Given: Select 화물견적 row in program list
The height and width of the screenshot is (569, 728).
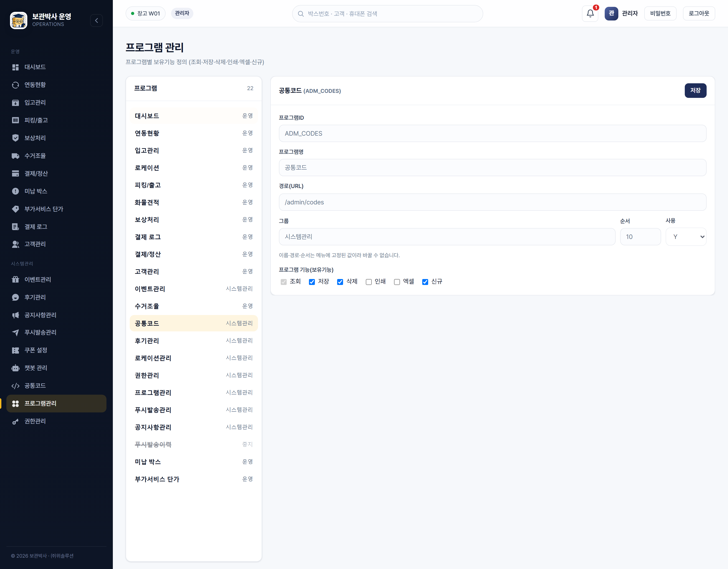Looking at the screenshot, I should pos(194,203).
